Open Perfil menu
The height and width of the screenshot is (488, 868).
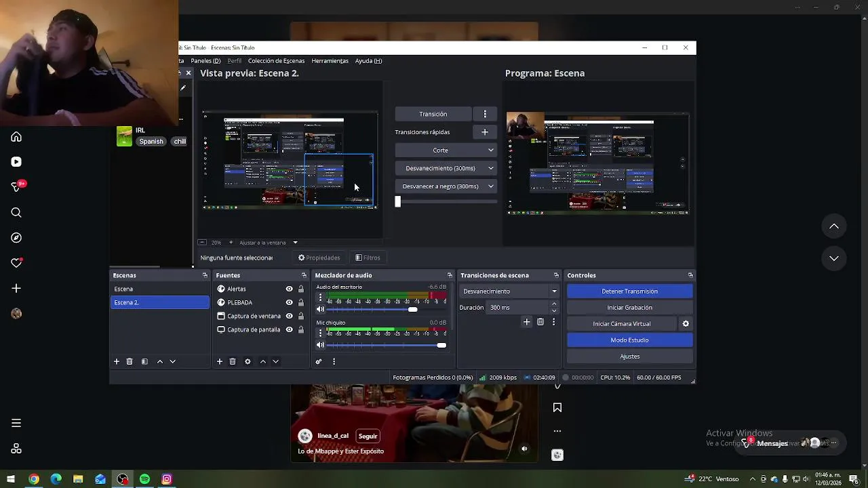(234, 61)
